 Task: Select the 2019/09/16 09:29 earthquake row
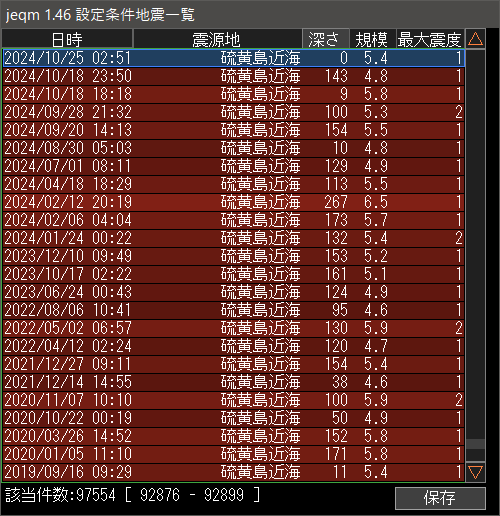pos(234,472)
